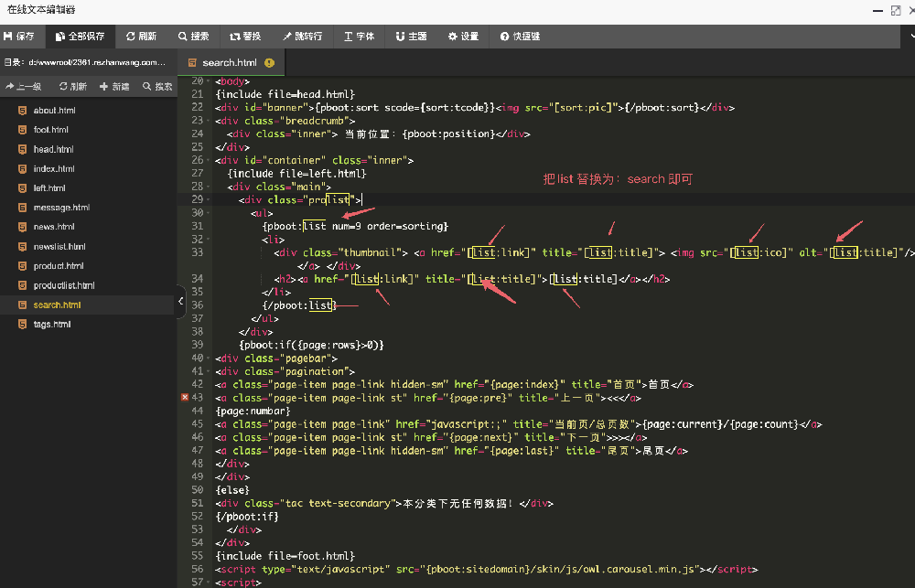This screenshot has height=588, width=915.
Task: Click the HTML5 icon beside tags.html
Action: coord(22,325)
